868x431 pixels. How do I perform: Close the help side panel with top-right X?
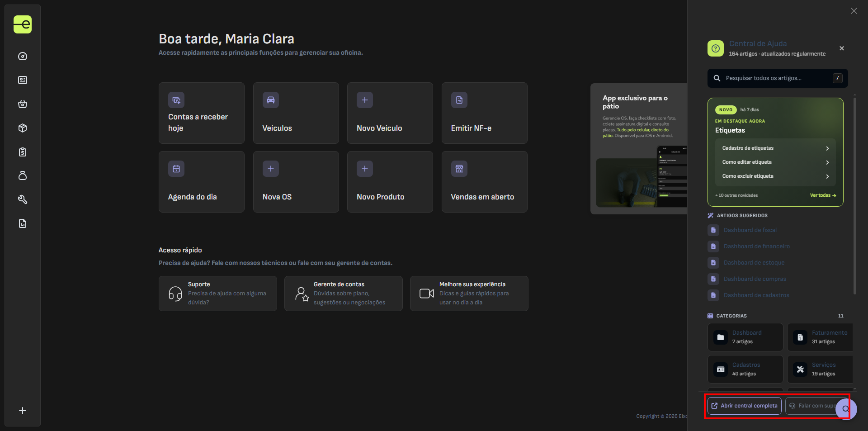[x=854, y=11]
